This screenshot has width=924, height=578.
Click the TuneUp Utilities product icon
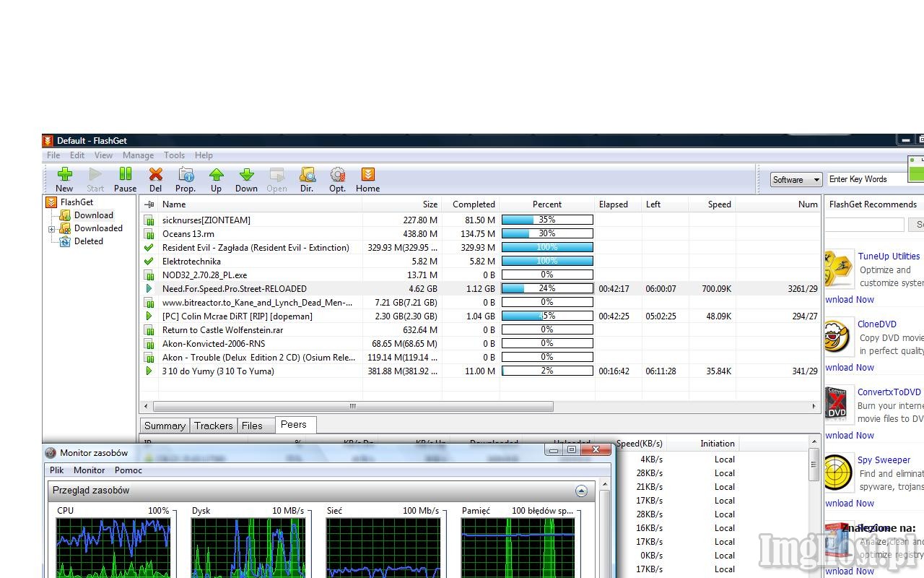[x=838, y=270]
